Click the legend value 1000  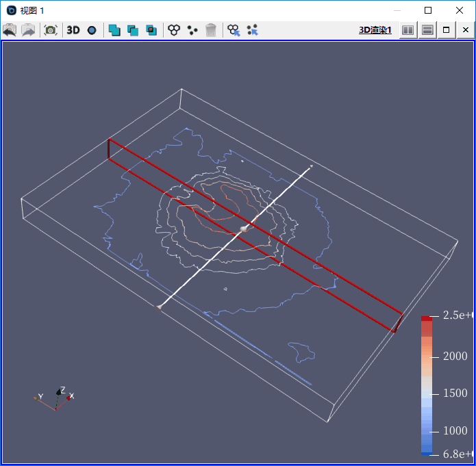click(x=455, y=431)
